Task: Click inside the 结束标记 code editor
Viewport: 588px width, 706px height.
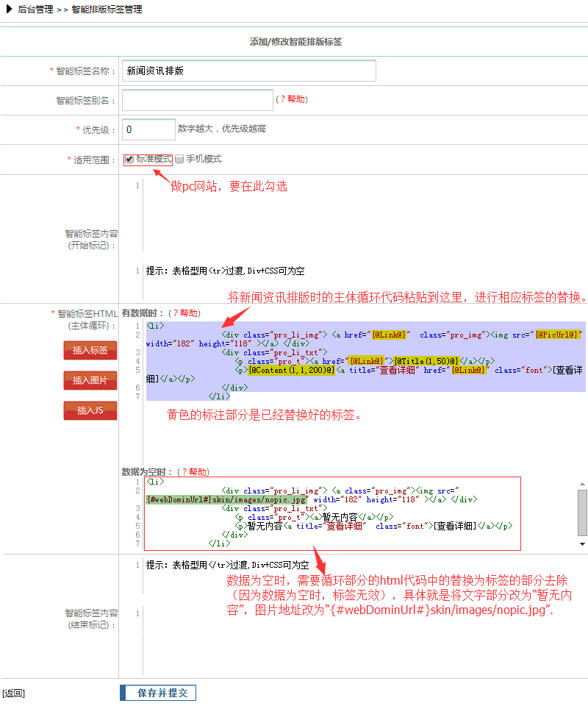Action: [x=353, y=625]
